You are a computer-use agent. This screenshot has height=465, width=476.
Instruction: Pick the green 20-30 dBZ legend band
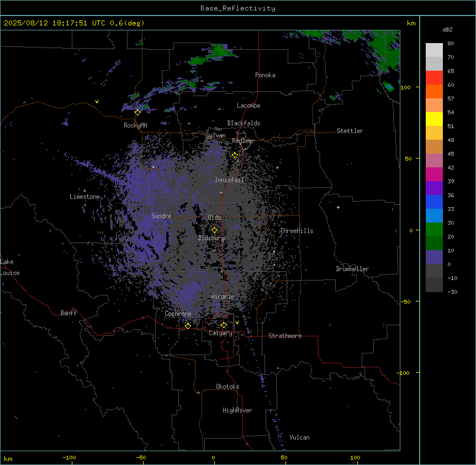click(x=434, y=230)
